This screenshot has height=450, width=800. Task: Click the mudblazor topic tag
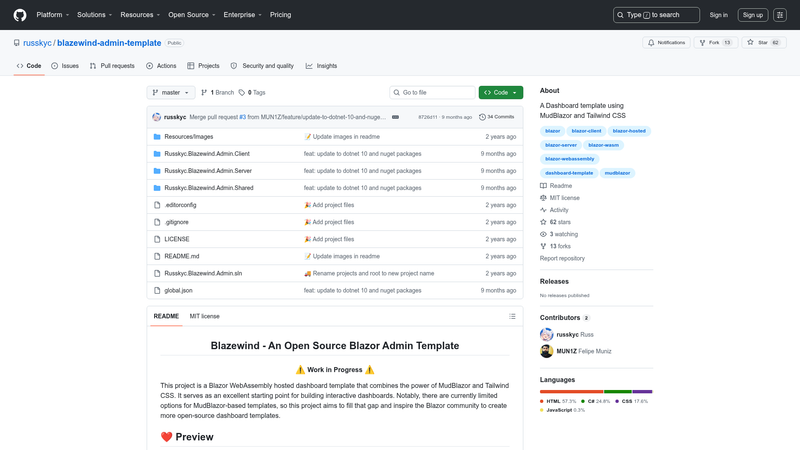[x=617, y=173]
